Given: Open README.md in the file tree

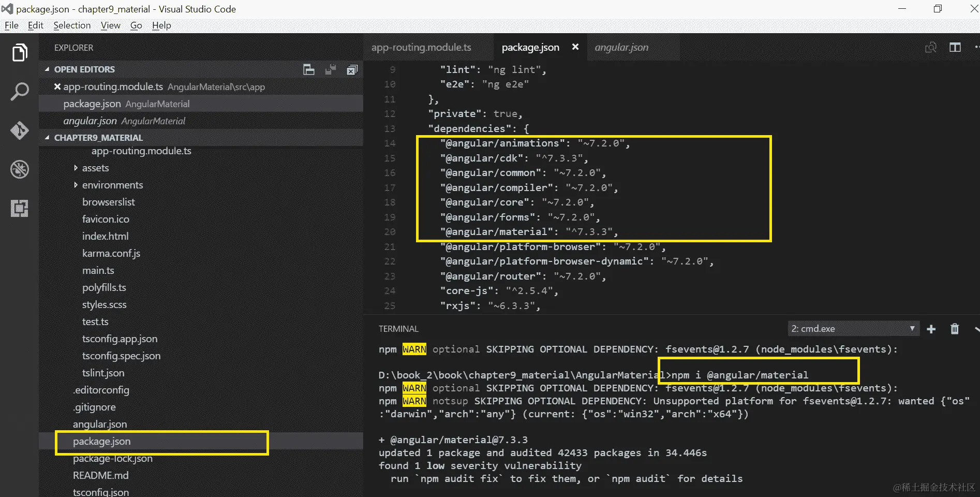Looking at the screenshot, I should (100, 475).
